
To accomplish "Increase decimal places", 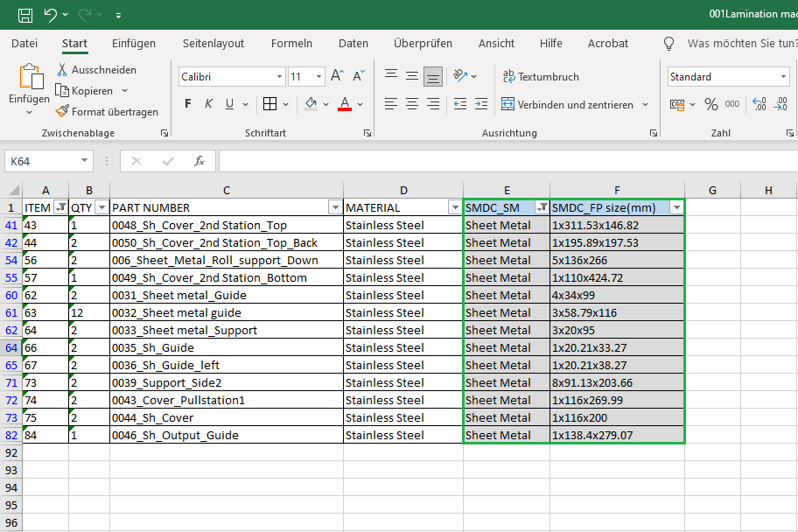I will [759, 104].
